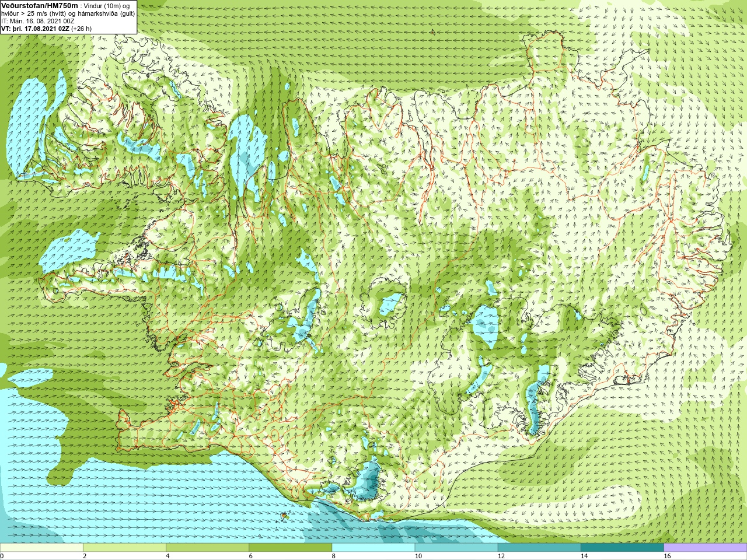Click the light cyan 8–10 m/s legend swatch
Viewport: 747px width, 560px height.
pyautogui.click(x=373, y=548)
